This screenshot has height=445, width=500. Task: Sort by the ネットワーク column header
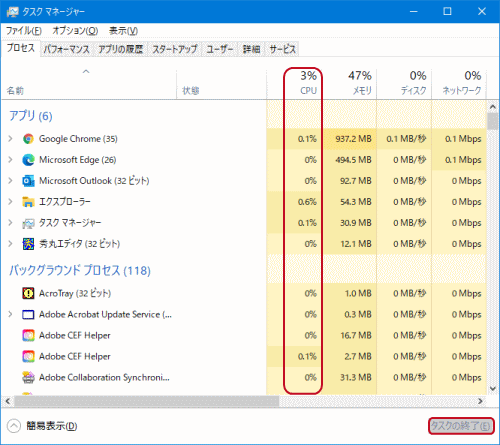coord(459,84)
